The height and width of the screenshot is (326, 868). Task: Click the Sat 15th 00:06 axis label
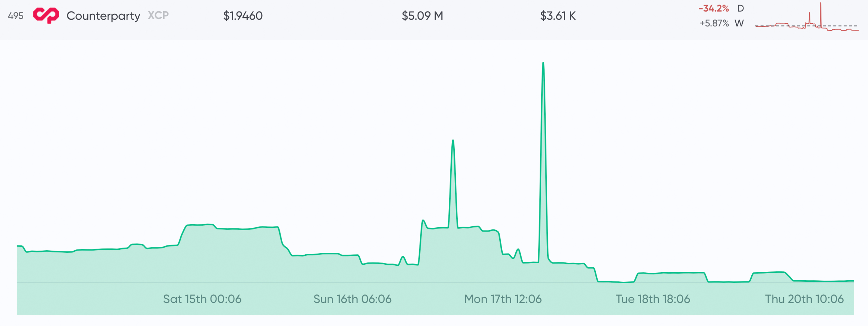[202, 299]
